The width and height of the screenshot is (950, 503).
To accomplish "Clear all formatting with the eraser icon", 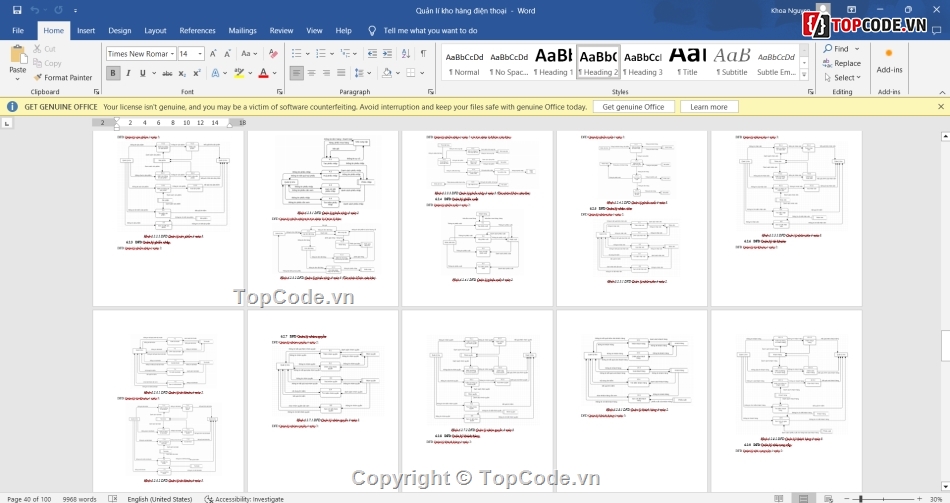I will coord(273,54).
